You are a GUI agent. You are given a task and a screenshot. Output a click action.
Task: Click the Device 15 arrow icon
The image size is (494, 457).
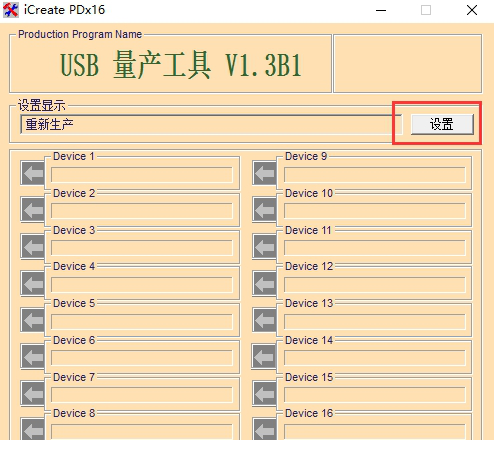point(265,394)
